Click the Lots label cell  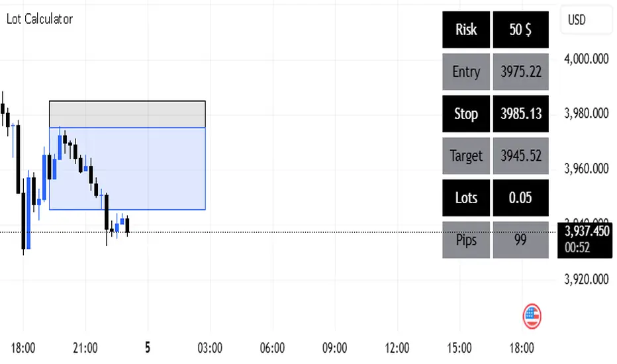(x=466, y=198)
